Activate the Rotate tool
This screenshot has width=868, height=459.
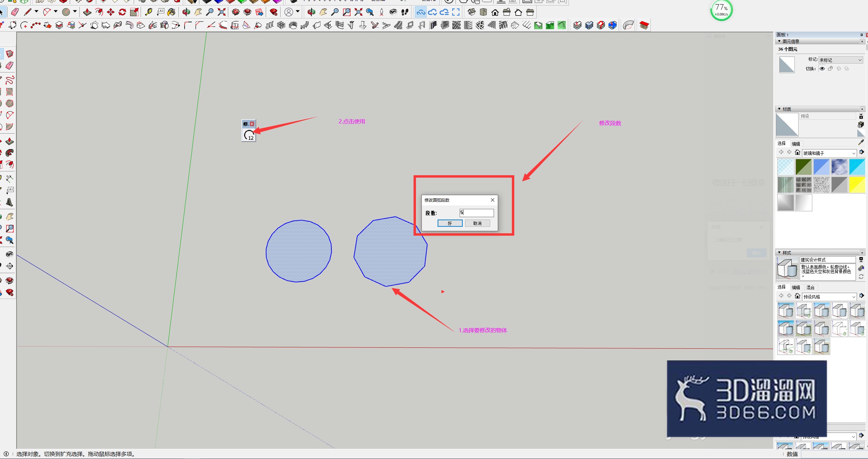point(122,12)
